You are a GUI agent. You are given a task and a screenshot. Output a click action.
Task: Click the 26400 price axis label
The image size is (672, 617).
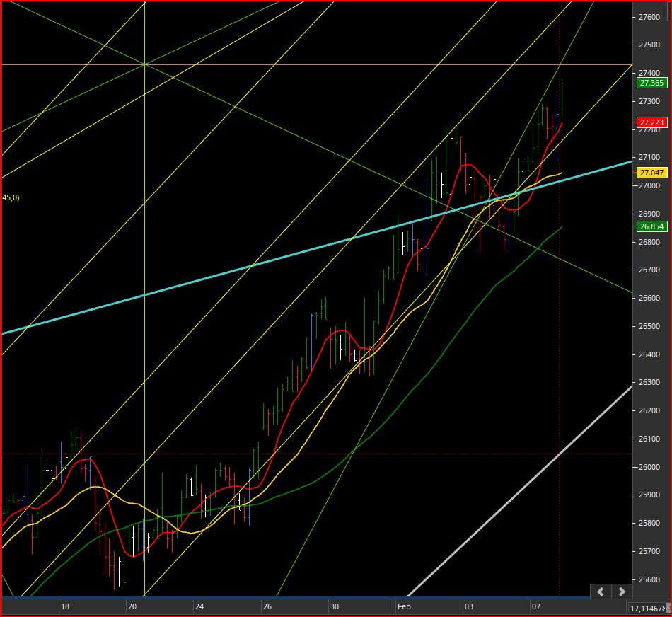point(649,354)
